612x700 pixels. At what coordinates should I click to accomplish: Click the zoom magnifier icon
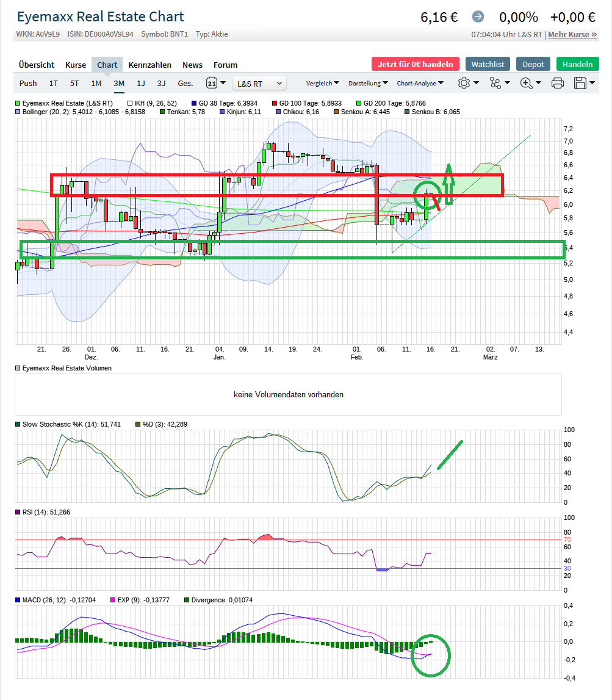click(530, 83)
